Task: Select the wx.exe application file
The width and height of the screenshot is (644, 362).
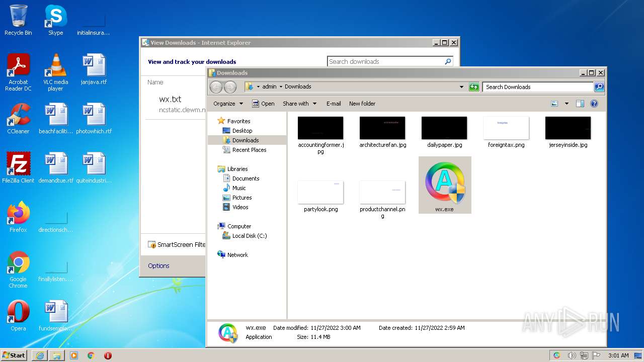Action: (445, 185)
